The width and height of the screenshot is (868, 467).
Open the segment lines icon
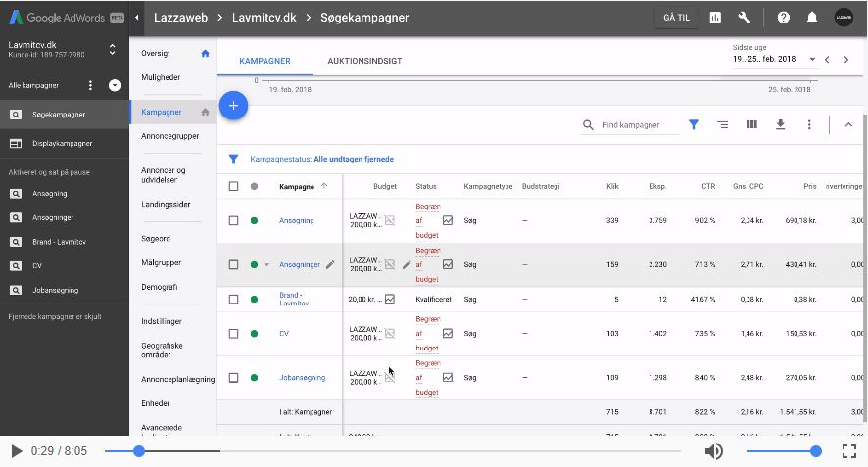click(x=722, y=124)
